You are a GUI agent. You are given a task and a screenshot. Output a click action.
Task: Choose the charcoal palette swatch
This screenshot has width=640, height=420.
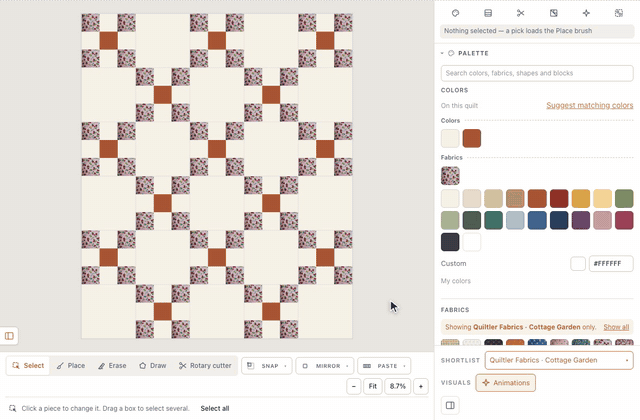coord(450,242)
